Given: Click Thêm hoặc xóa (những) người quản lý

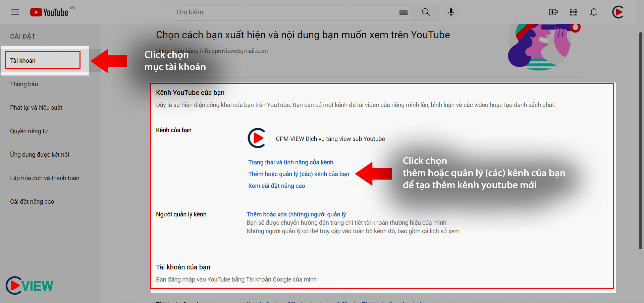Looking at the screenshot, I should tap(296, 214).
